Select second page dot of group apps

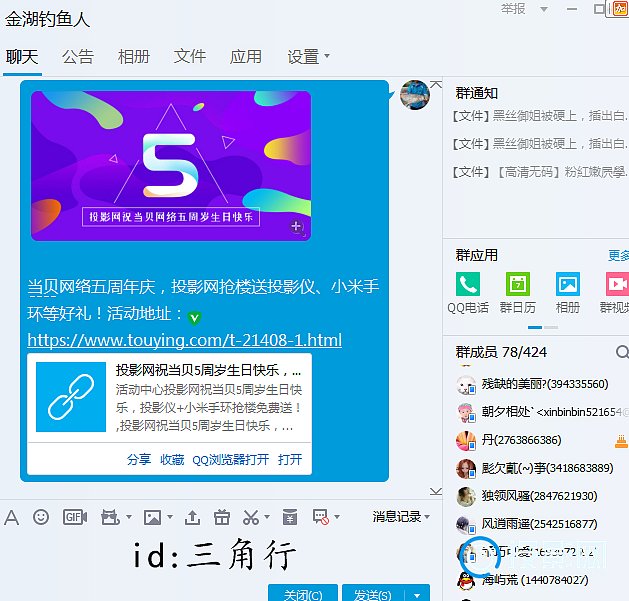coord(551,327)
